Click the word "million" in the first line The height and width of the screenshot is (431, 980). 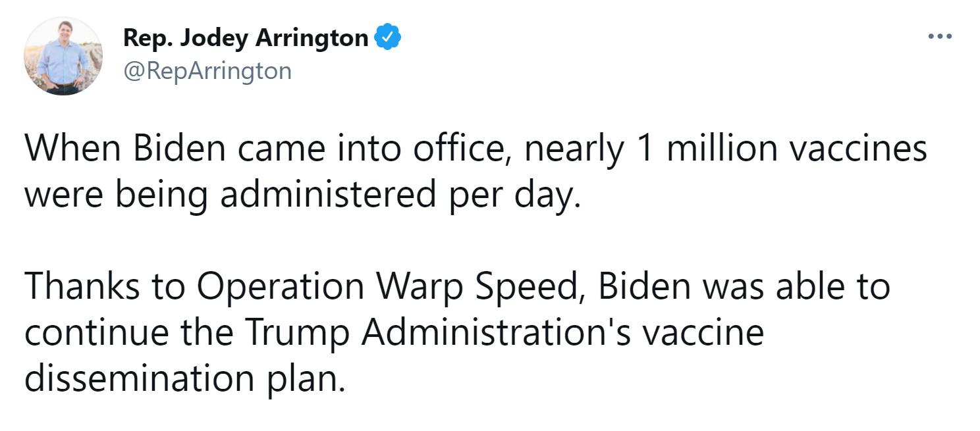pos(725,149)
